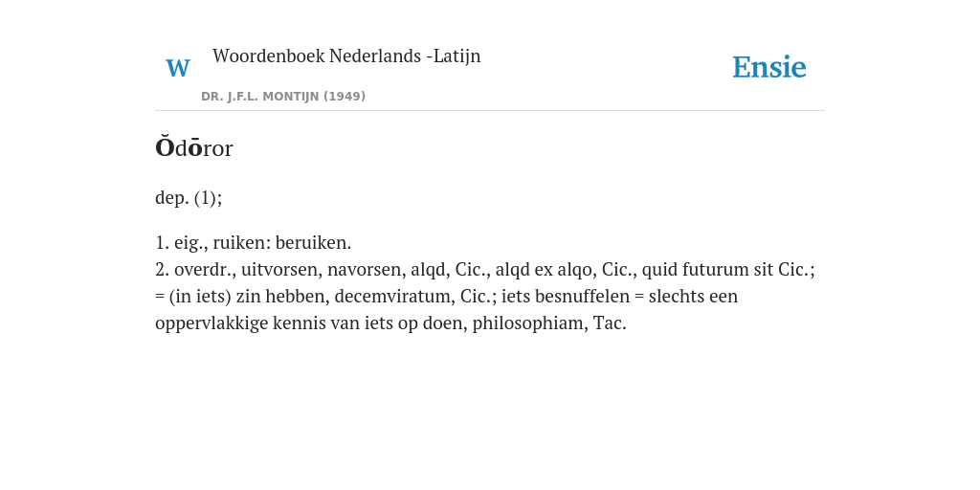Viewport: 980px width, 490px height.
Task: Click the word 'beruiken'
Action: tap(311, 242)
